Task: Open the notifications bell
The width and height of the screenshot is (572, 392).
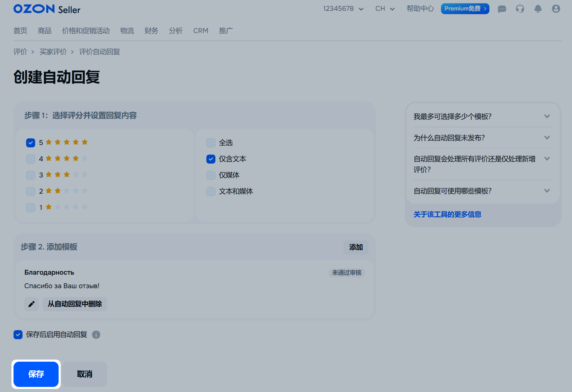Action: pos(538,9)
